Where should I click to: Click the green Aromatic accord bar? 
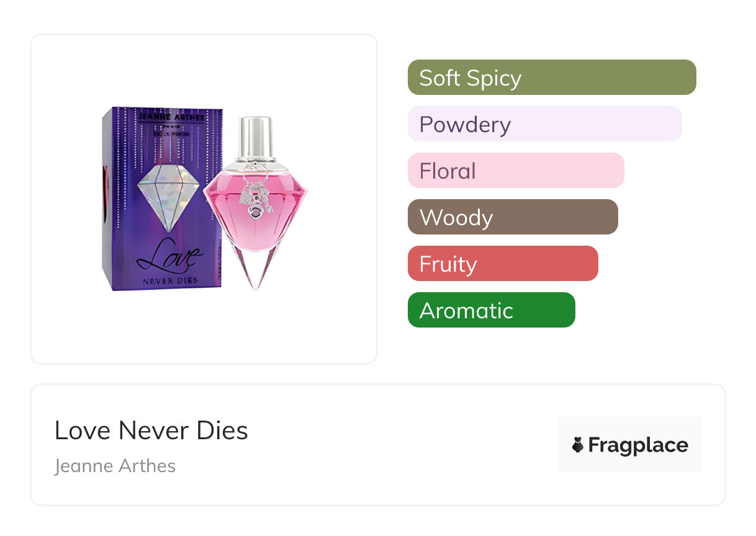pos(491,310)
